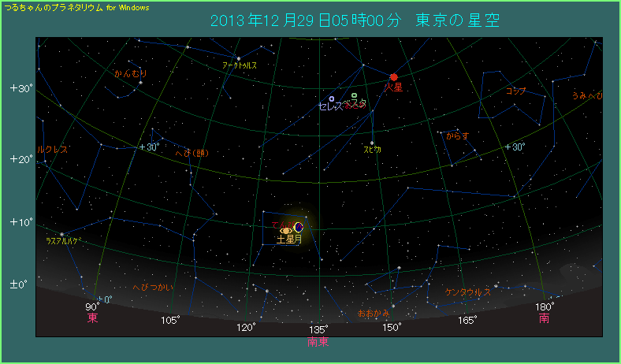
Task: Select the Spica (スピカ) star point
Action: (372, 143)
